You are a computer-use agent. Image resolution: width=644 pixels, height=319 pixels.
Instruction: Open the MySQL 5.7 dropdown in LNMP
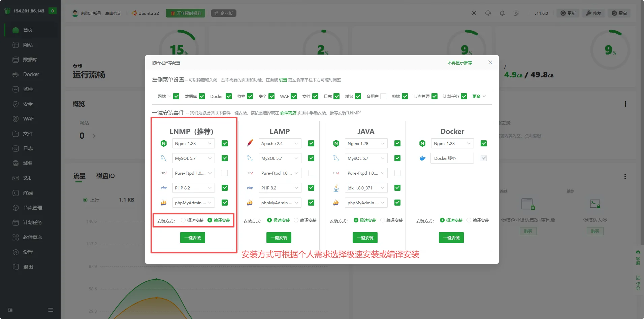point(193,158)
